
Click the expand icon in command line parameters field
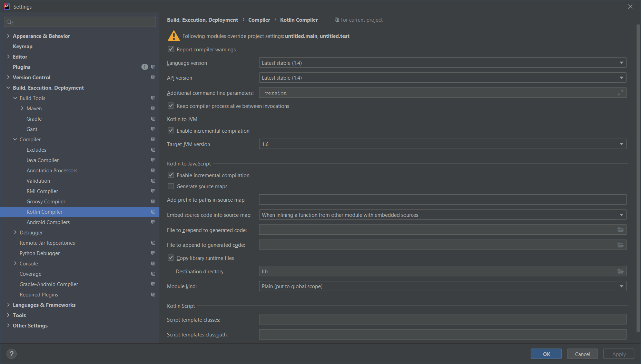620,93
